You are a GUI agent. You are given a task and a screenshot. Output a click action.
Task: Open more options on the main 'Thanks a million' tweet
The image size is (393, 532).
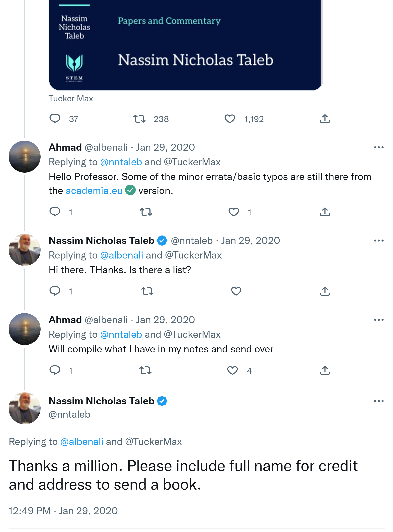click(379, 401)
